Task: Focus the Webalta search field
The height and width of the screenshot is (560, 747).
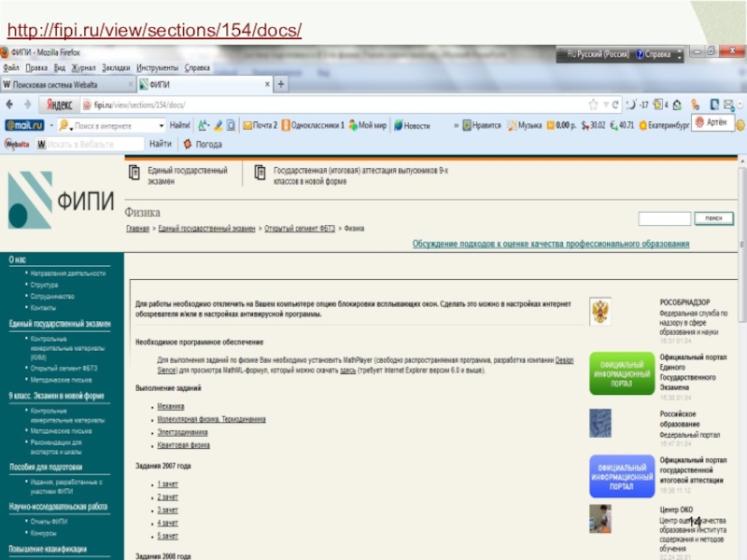Action: pyautogui.click(x=90, y=144)
